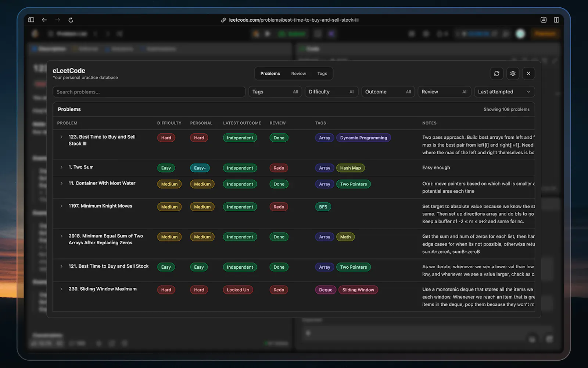This screenshot has height=368, width=588.
Task: Click Independent badge in Two Sum row
Action: pos(240,168)
